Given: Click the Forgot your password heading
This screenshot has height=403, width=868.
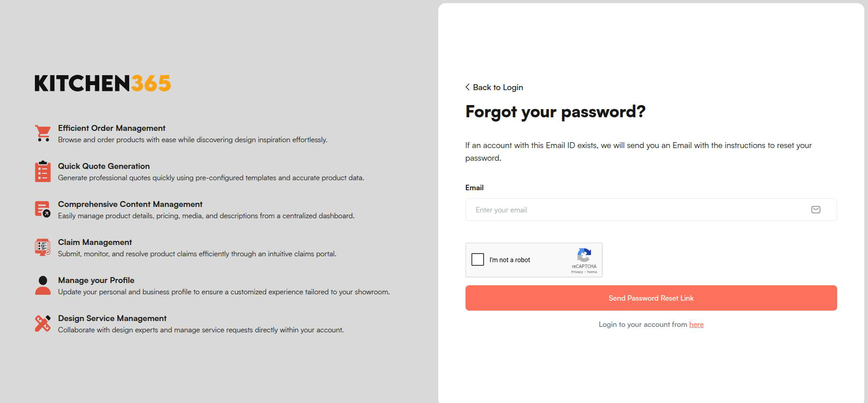Looking at the screenshot, I should (555, 111).
